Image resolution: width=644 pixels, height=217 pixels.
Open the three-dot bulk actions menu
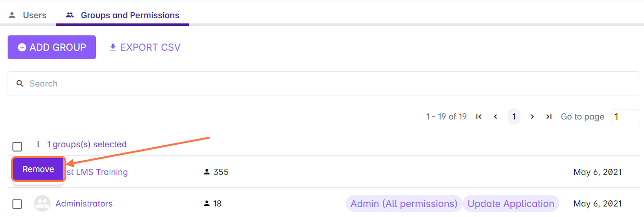[38, 144]
